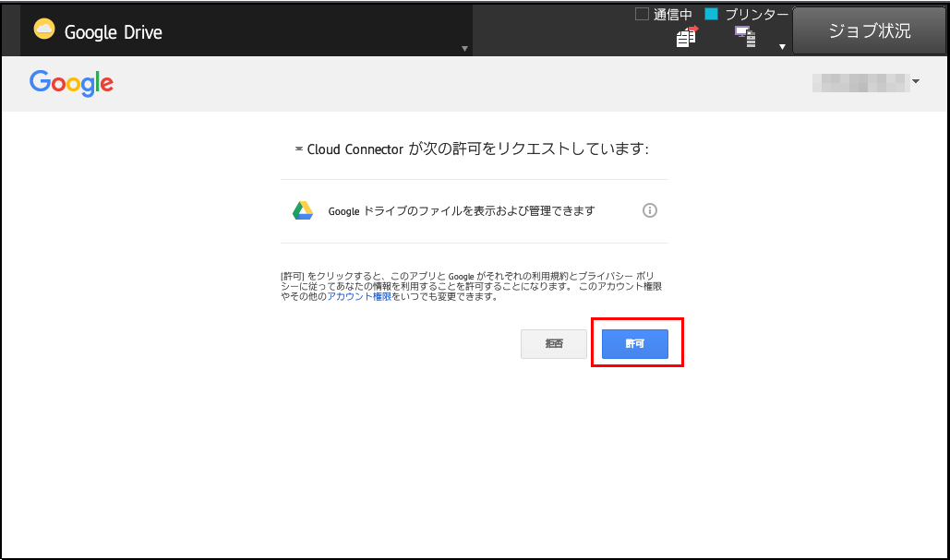Expand the Google Drive title bar dropdown arrow
950x560 pixels.
coord(464,48)
